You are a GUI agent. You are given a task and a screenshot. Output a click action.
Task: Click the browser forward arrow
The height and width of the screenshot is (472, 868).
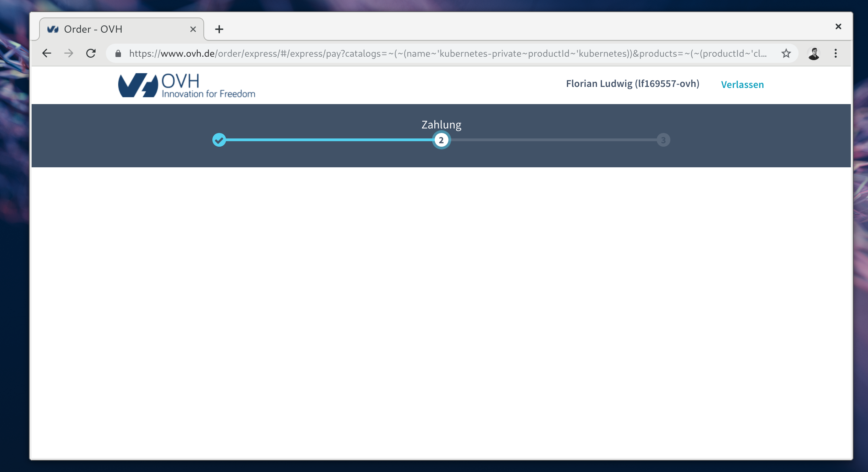(69, 53)
